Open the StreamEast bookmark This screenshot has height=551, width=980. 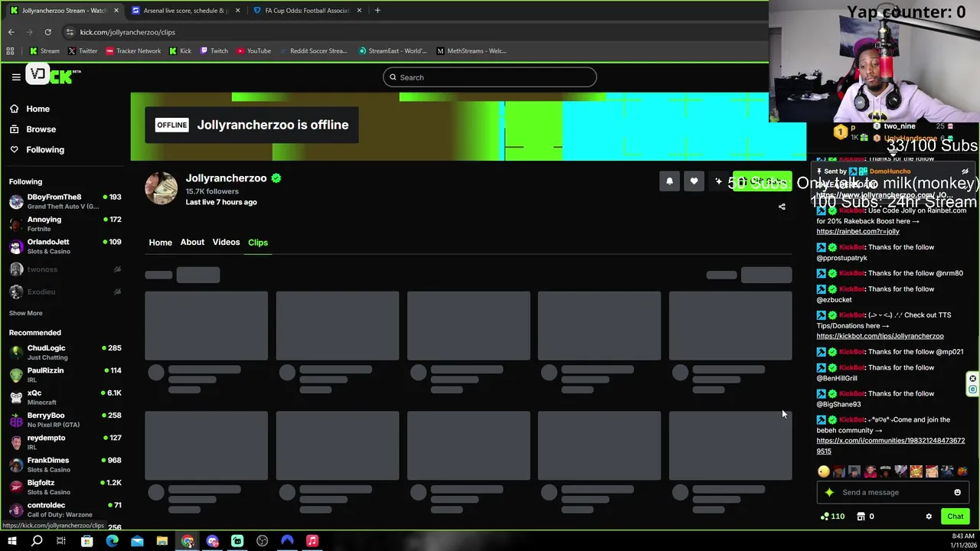(x=392, y=51)
